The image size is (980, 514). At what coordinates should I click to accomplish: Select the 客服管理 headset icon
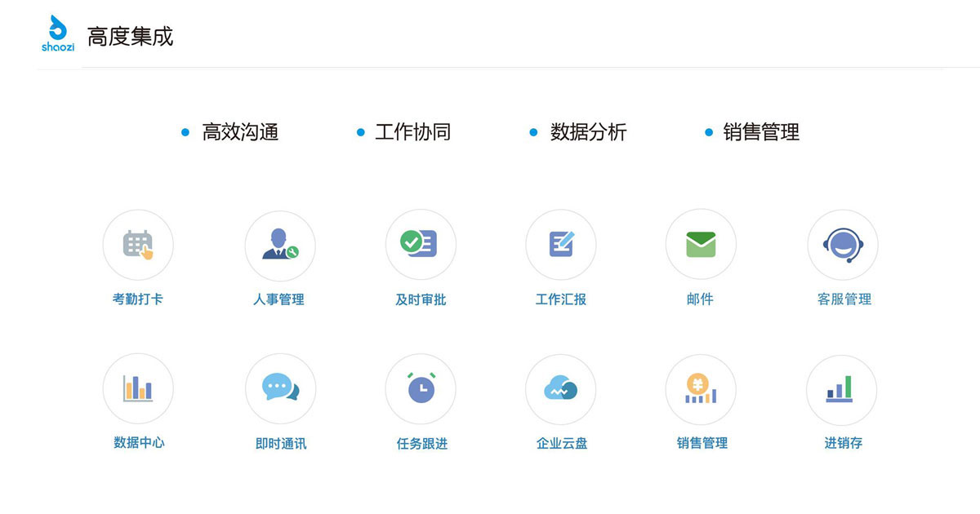point(843,245)
